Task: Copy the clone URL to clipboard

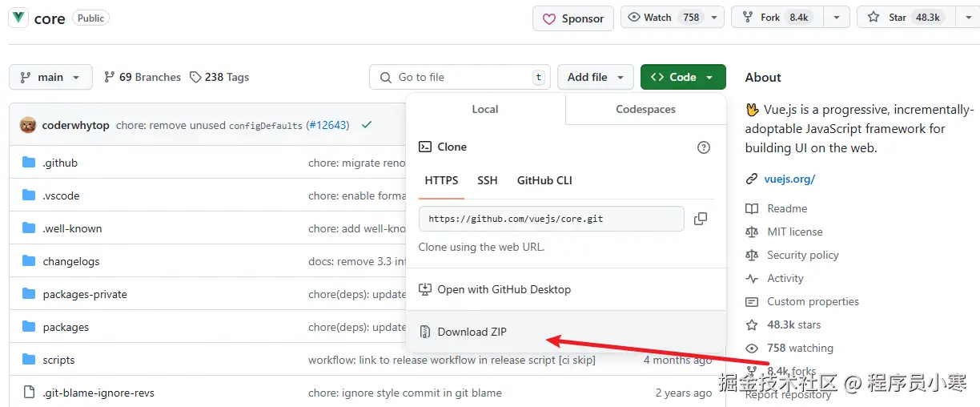Action: click(x=701, y=219)
